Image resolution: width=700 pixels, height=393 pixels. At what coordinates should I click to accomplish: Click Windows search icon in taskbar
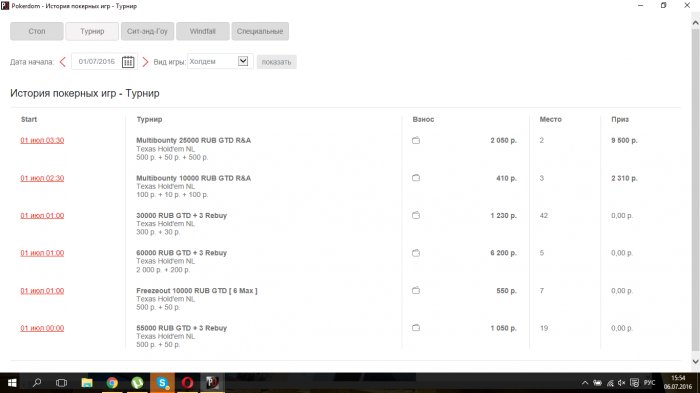tap(37, 383)
